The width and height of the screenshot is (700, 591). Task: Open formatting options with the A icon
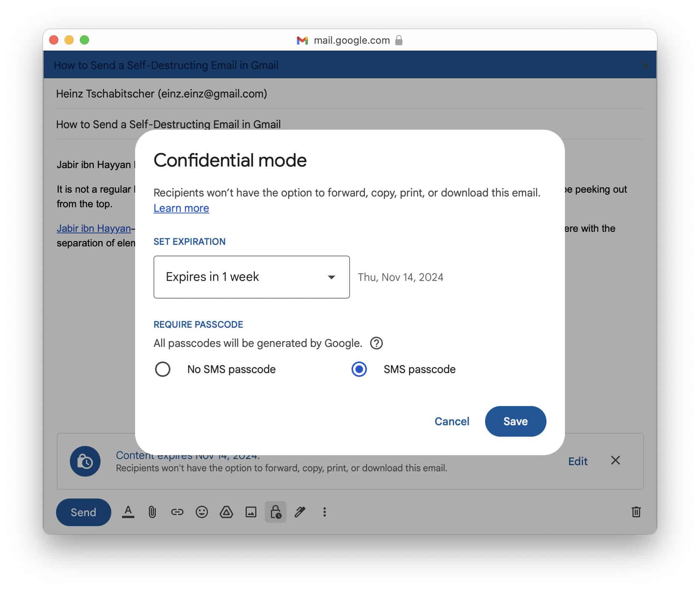click(x=128, y=512)
